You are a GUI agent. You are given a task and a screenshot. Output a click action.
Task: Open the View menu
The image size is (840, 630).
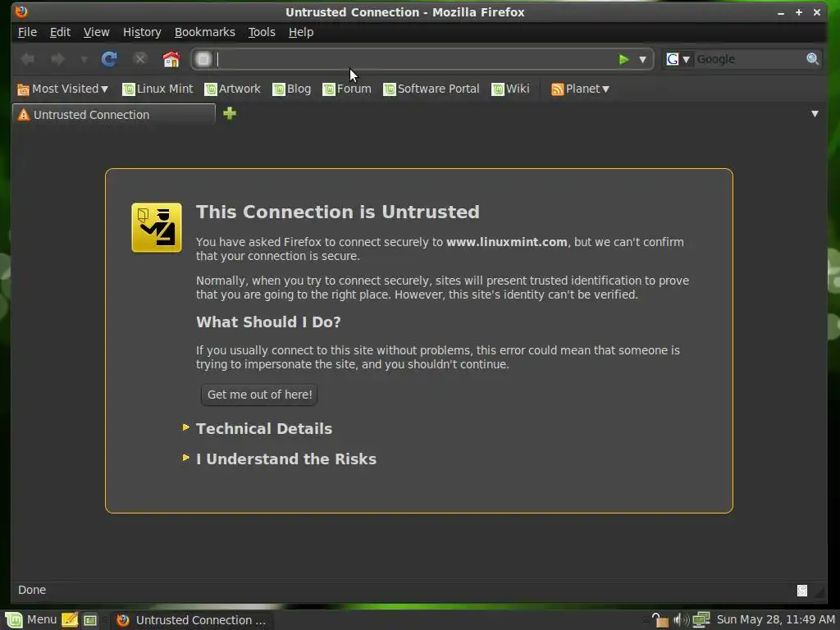click(97, 32)
